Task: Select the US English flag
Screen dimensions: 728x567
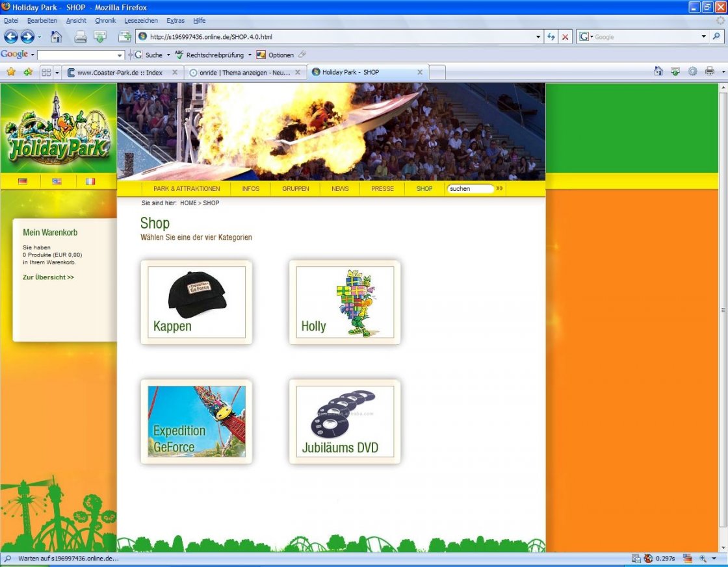Action: point(57,181)
